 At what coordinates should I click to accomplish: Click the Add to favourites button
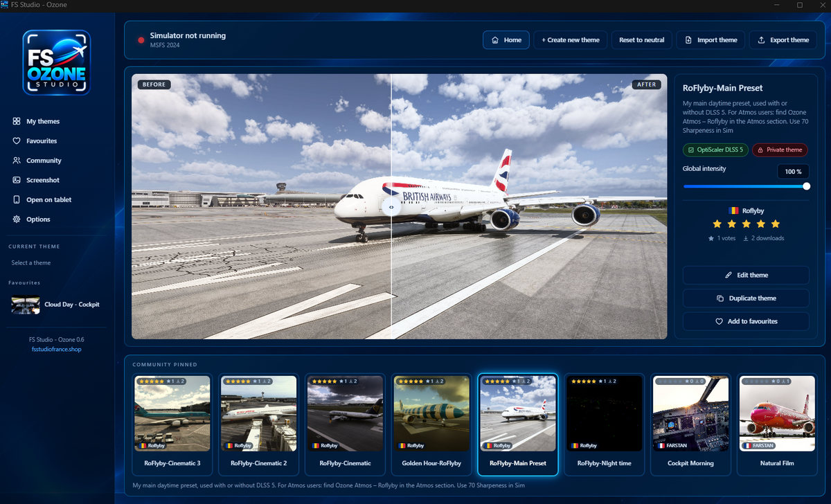(x=746, y=321)
